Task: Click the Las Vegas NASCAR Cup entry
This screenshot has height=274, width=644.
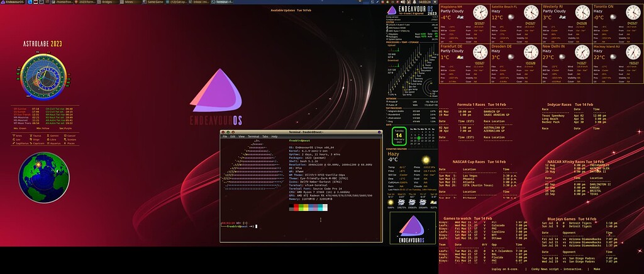Action: click(x=470, y=176)
